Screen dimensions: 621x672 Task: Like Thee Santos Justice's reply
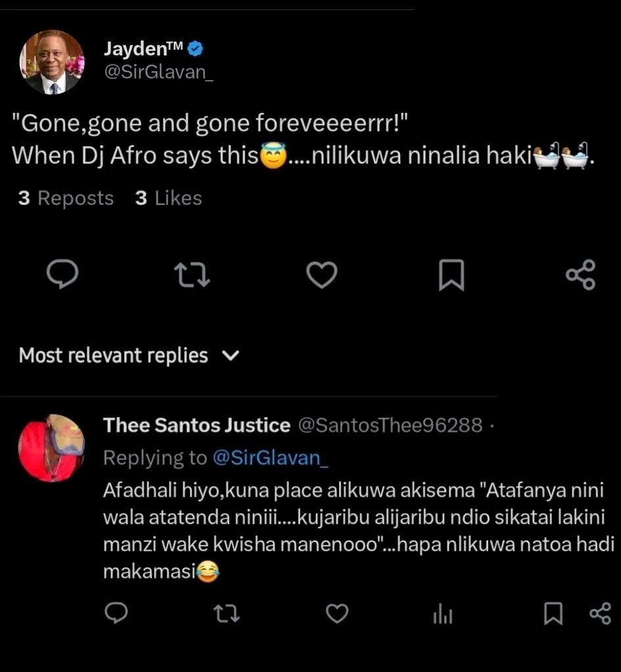click(x=337, y=614)
